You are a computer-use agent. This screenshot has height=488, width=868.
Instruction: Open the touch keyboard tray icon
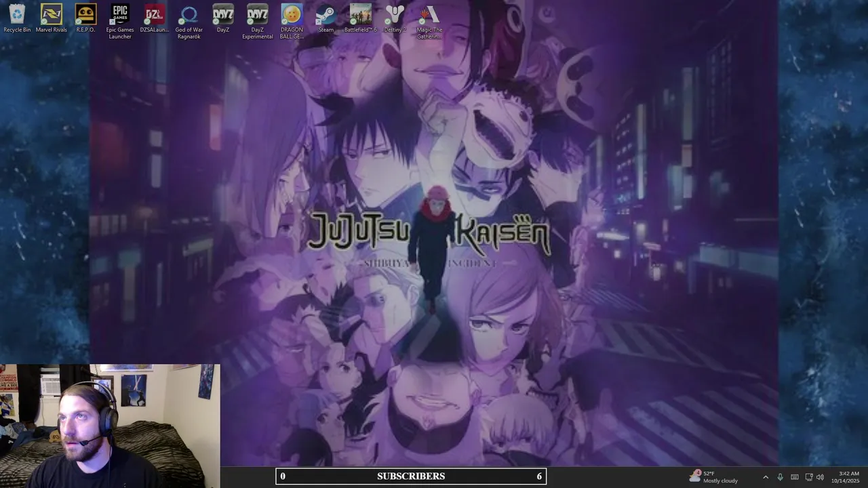pyautogui.click(x=794, y=477)
